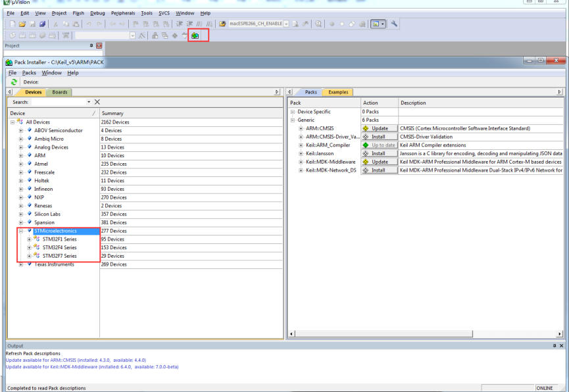Click the Insert/Remove Breakpoint red dot icon

[332, 24]
